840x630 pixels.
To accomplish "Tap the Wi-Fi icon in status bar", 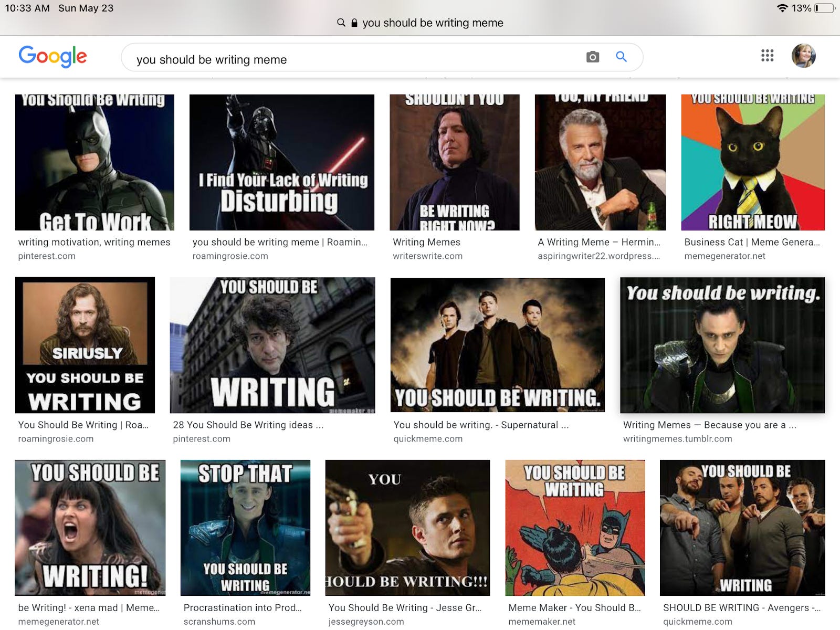I will (782, 8).
